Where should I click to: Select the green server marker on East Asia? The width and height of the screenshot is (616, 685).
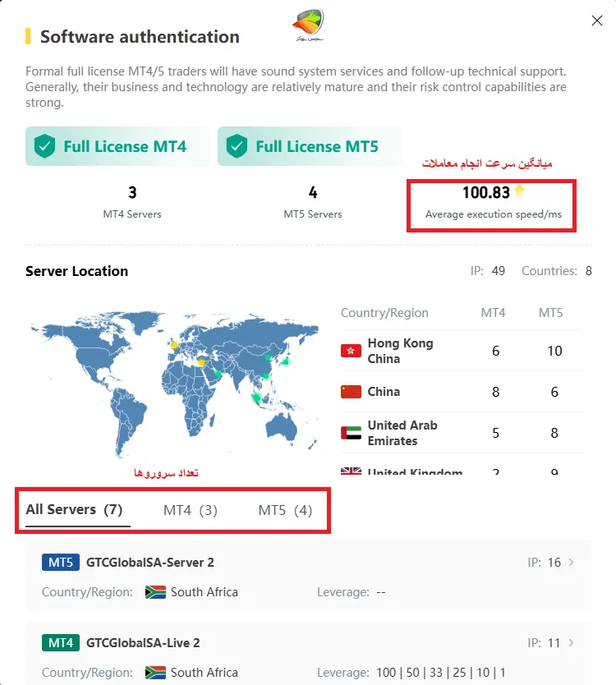click(268, 358)
